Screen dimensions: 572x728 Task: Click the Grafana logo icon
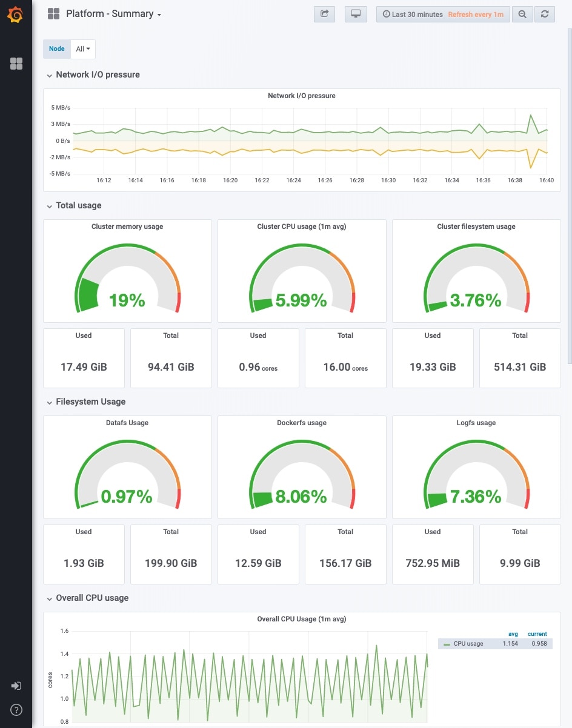pos(16,15)
